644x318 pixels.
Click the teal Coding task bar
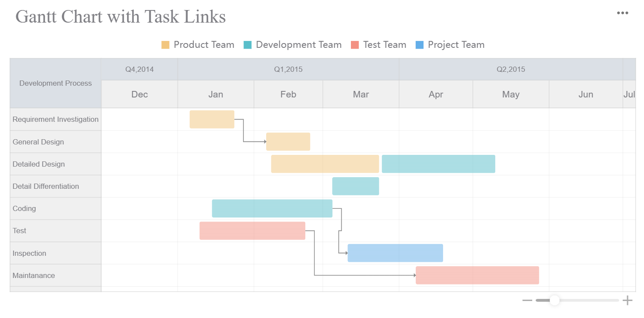tap(272, 208)
